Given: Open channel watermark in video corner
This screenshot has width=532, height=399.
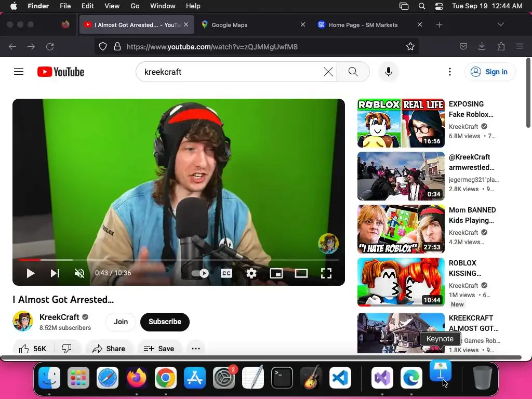Looking at the screenshot, I should [x=328, y=243].
